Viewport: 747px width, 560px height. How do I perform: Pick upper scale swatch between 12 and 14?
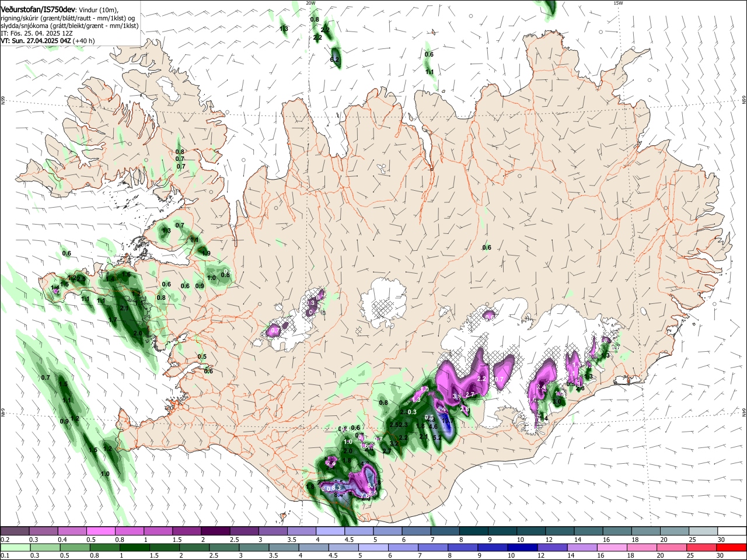(560, 531)
